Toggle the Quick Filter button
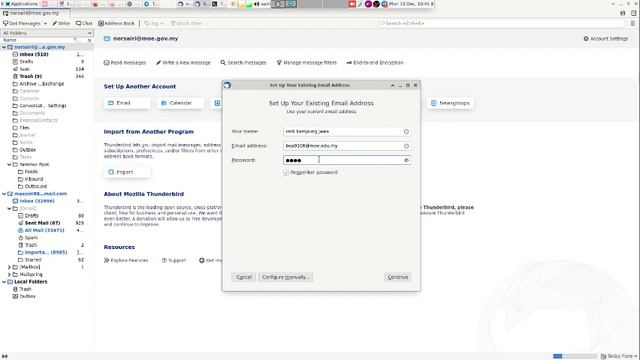Viewport: 640px width, 360px height. point(186,23)
